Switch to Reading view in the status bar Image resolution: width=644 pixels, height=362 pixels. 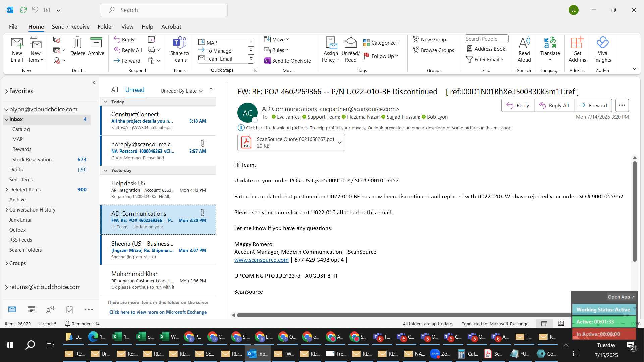pyautogui.click(x=561, y=323)
